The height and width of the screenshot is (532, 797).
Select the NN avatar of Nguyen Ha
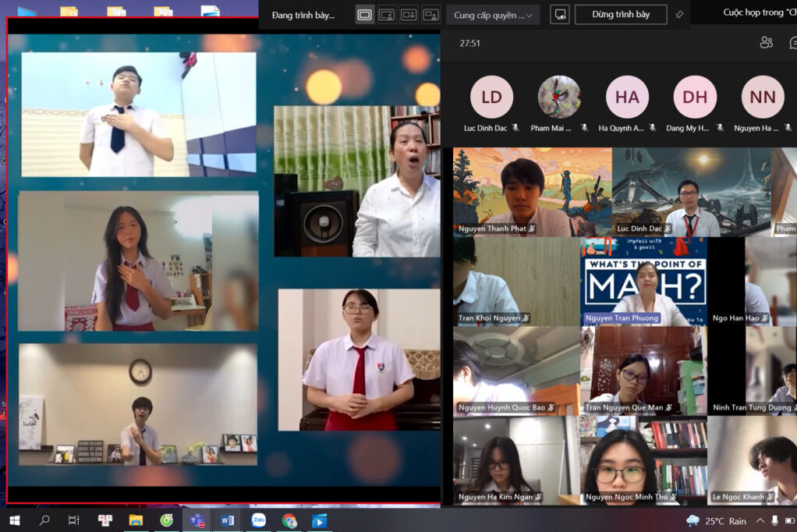[x=763, y=97]
